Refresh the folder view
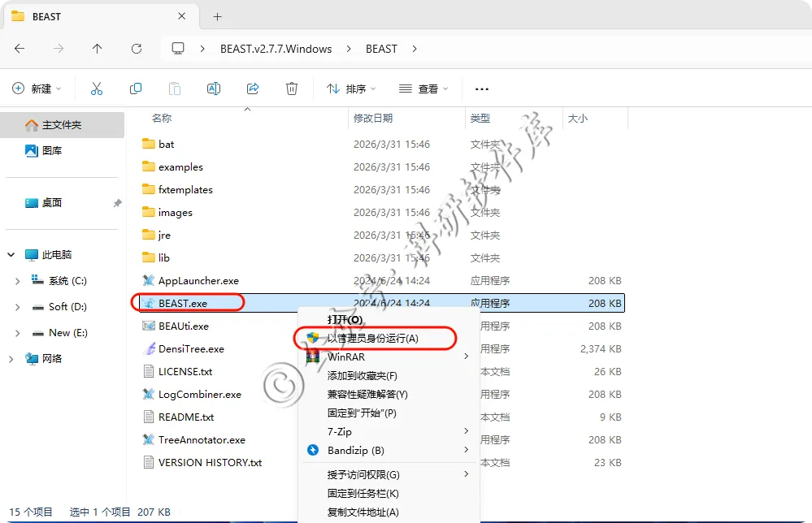Viewport: 812px width, 523px height. pos(137,49)
